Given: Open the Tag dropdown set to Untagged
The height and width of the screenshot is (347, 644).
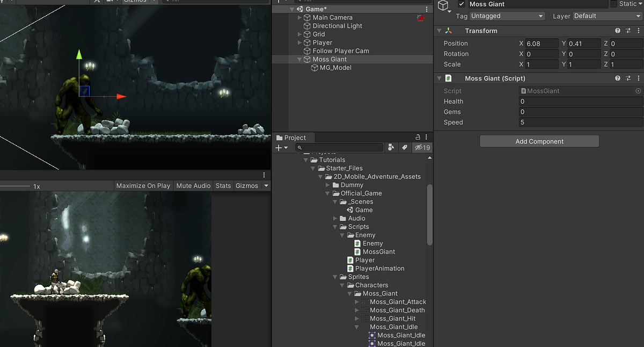Looking at the screenshot, I should point(507,16).
